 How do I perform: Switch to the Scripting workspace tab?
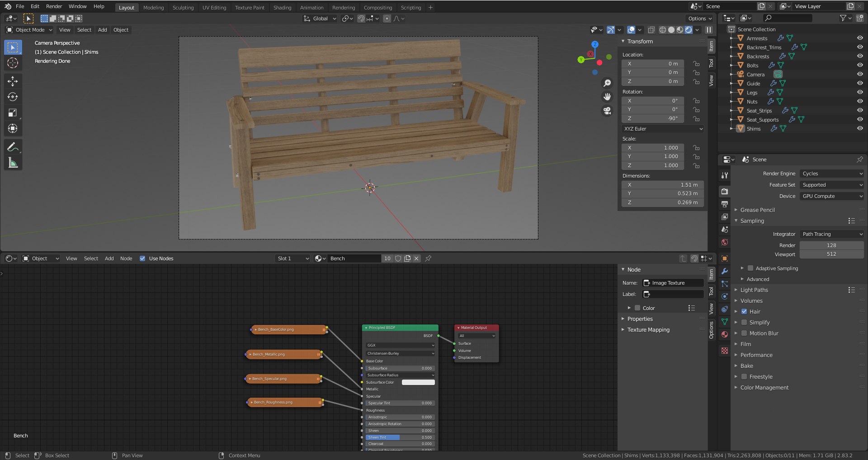point(410,8)
